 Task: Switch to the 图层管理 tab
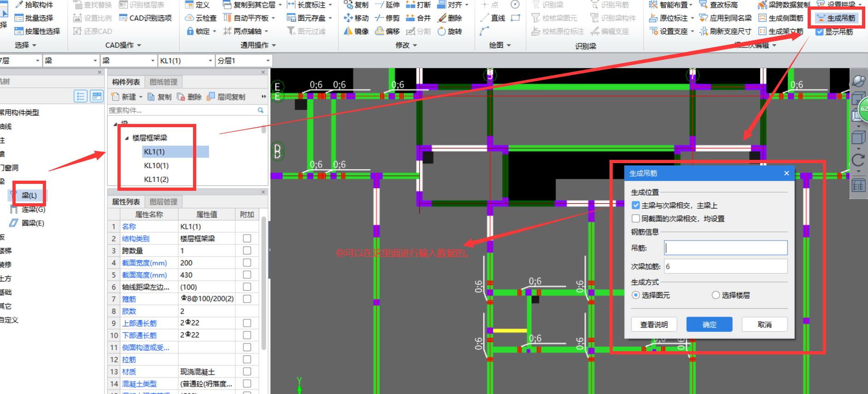coord(164,202)
